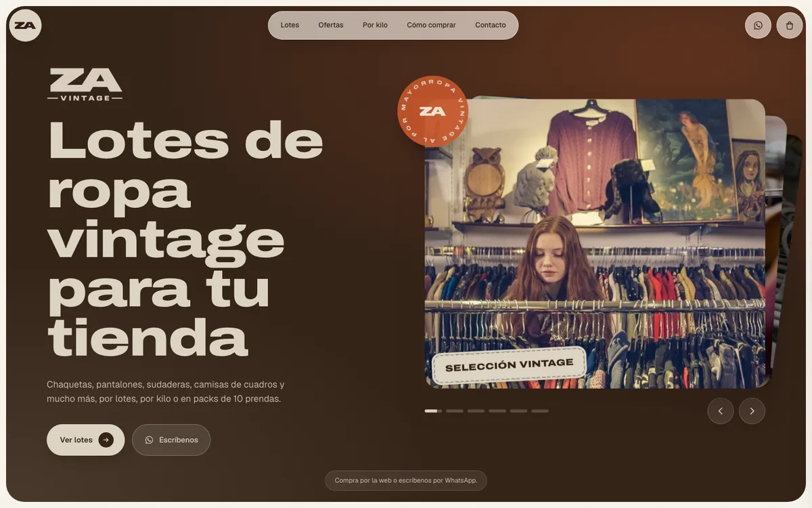Viewport: 812px width, 508px height.
Task: Click the vintage shop carousel photo
Action: click(x=595, y=244)
